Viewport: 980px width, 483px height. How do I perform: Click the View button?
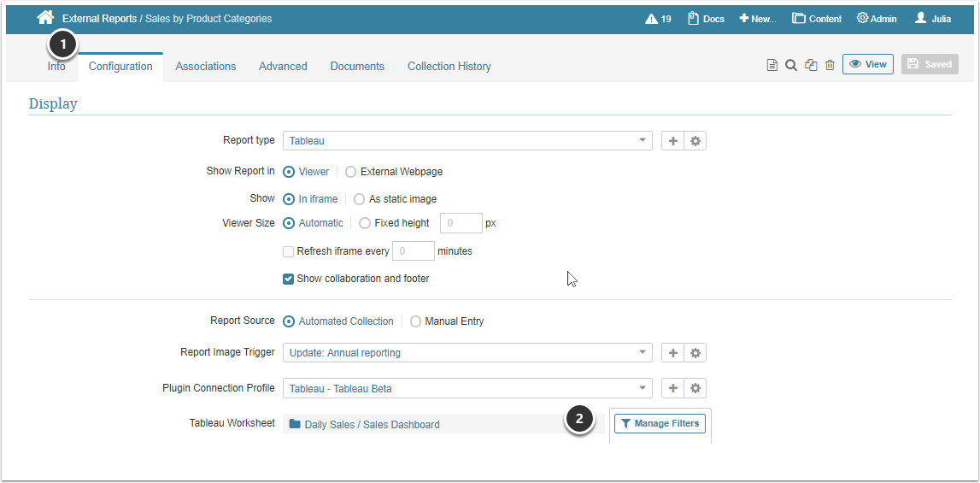tap(868, 64)
